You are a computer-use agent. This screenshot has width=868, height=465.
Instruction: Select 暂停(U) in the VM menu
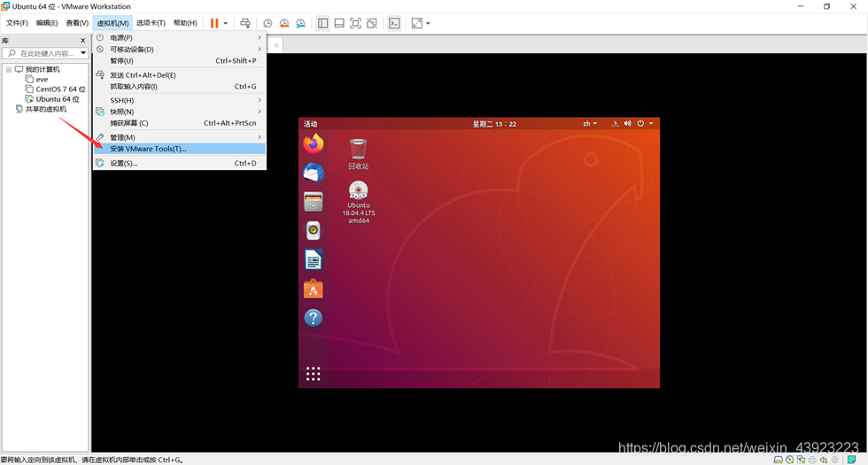(x=180, y=61)
